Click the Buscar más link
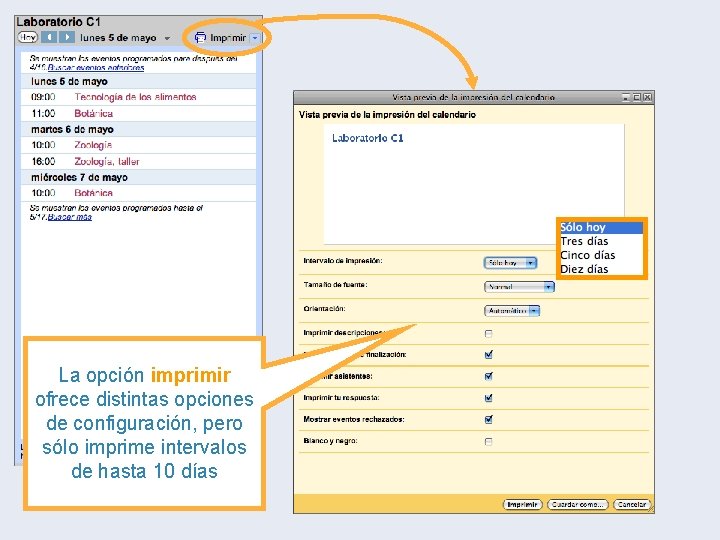Viewport: 720px width, 540px height. click(70, 217)
